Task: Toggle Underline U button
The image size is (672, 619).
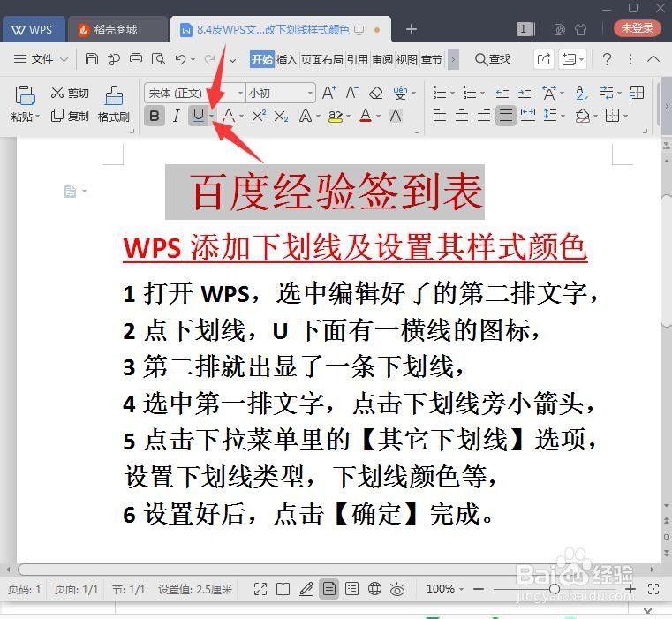Action: click(x=198, y=116)
